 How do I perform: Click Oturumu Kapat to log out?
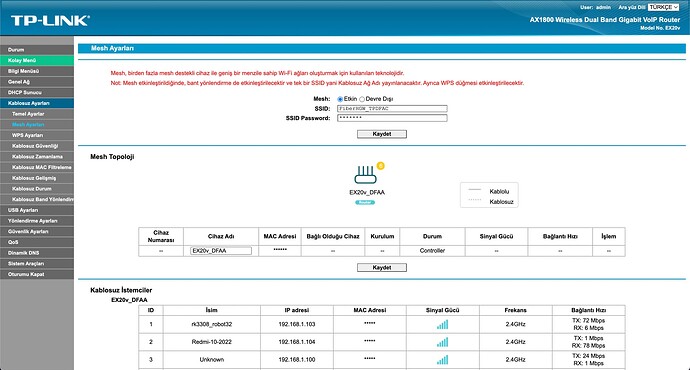click(x=37, y=274)
